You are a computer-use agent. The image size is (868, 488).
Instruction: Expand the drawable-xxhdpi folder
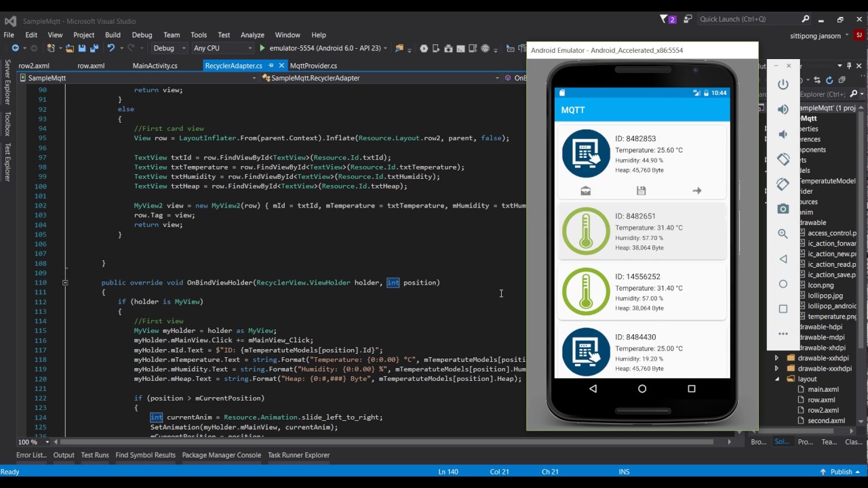click(776, 358)
